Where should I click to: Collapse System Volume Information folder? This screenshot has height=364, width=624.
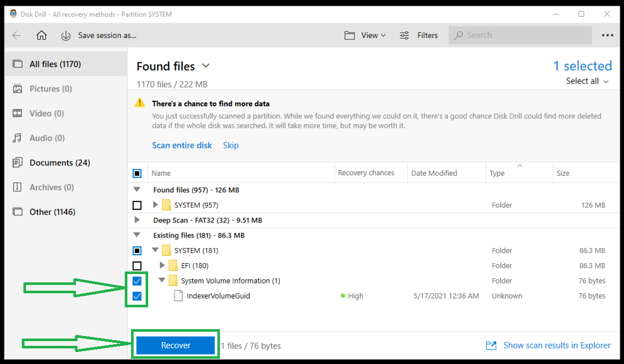click(x=162, y=281)
